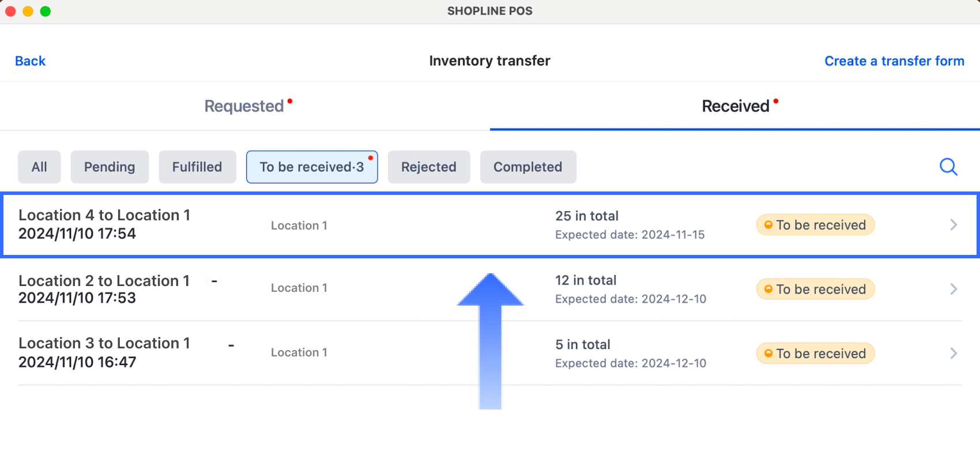Open the Location 3 to Location 1 transfer

click(104, 352)
